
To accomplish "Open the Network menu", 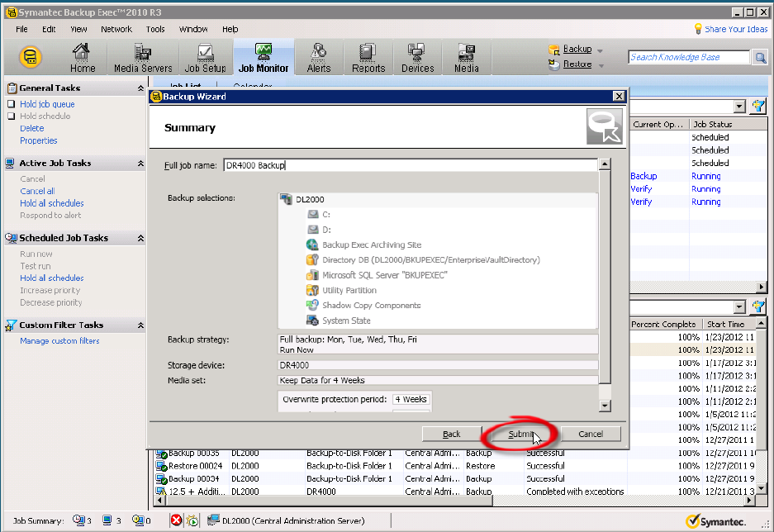I will 116,29.
